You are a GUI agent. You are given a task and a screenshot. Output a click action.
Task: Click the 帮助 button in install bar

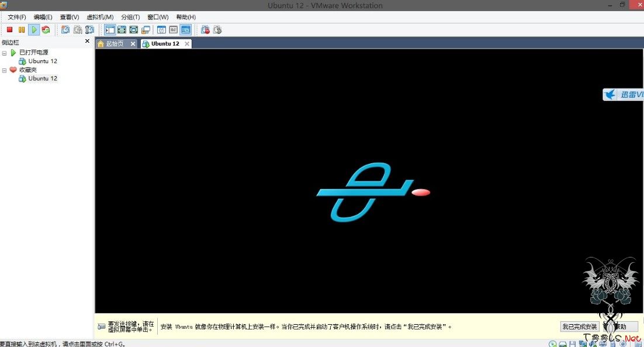(x=621, y=327)
